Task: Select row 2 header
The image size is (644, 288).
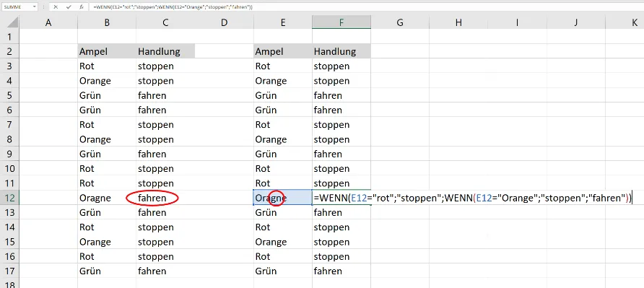Action: [9, 52]
